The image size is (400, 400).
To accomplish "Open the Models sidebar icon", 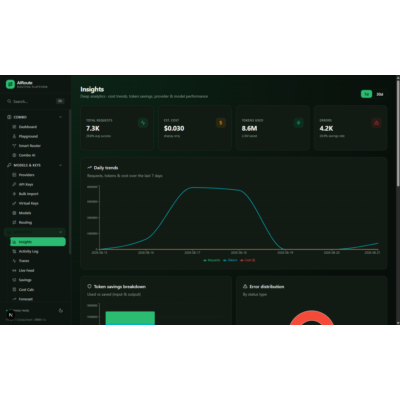I will click(x=14, y=213).
